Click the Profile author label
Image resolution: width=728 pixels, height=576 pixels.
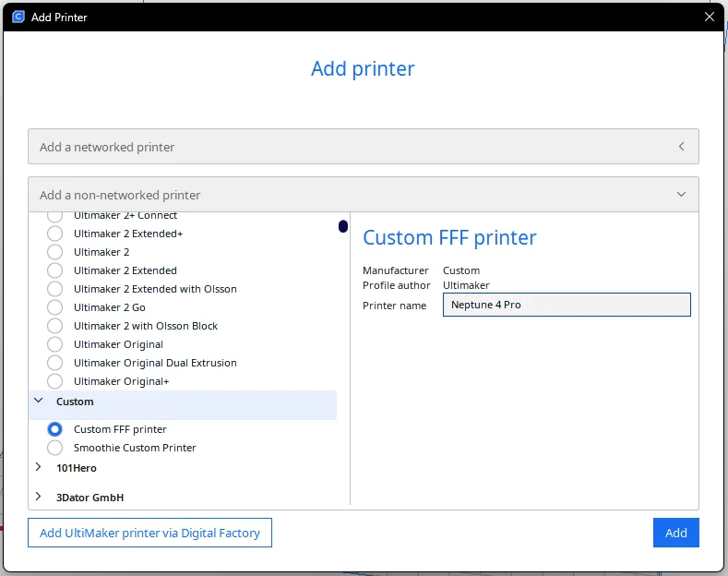[x=397, y=285]
